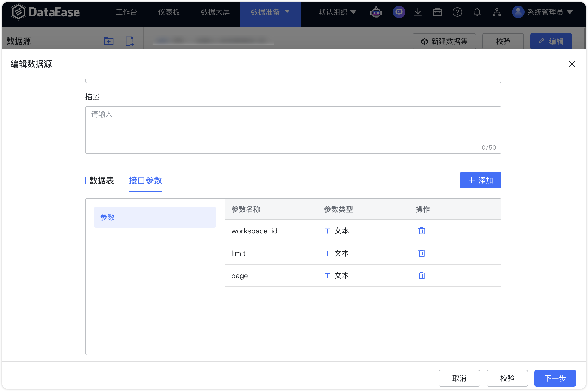This screenshot has width=588, height=391.
Task: Open the notifications bell
Action: [x=477, y=12]
